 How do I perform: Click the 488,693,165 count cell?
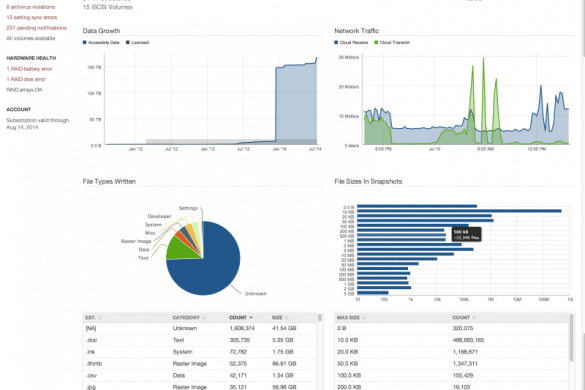(468, 340)
